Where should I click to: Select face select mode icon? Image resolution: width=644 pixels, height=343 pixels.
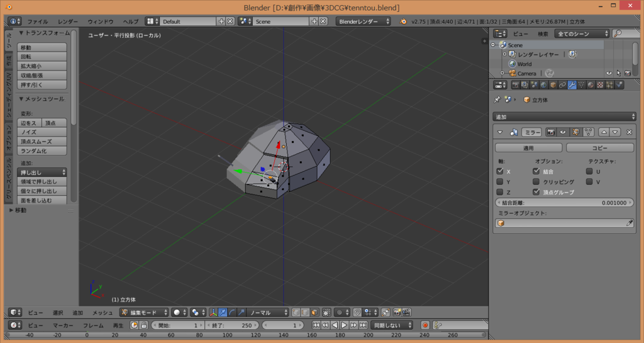314,313
